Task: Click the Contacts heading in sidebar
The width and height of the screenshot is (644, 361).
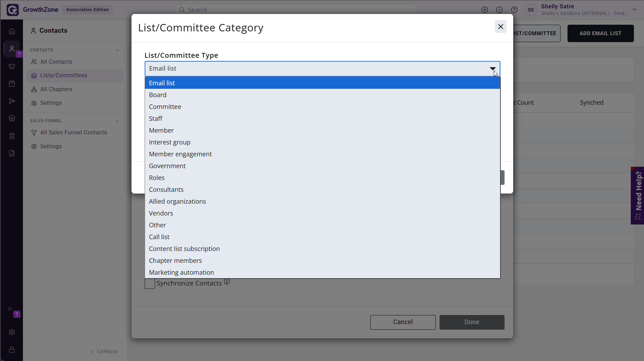Action: pyautogui.click(x=49, y=31)
